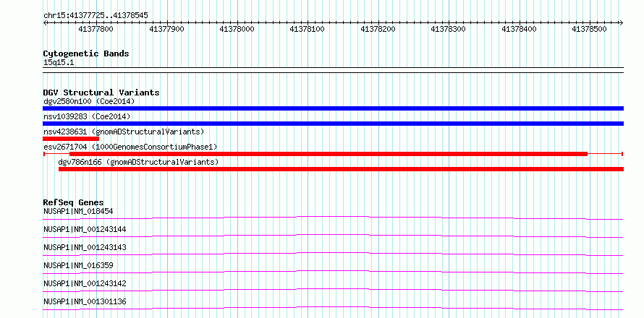Click the nsv1039283 (Coe2014) label

point(87,116)
